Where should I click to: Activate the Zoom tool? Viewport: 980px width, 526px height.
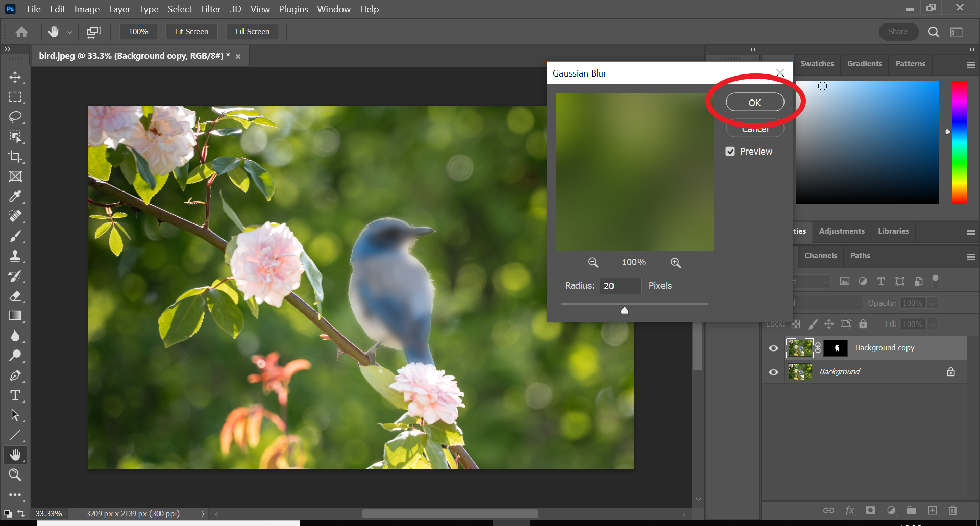15,475
